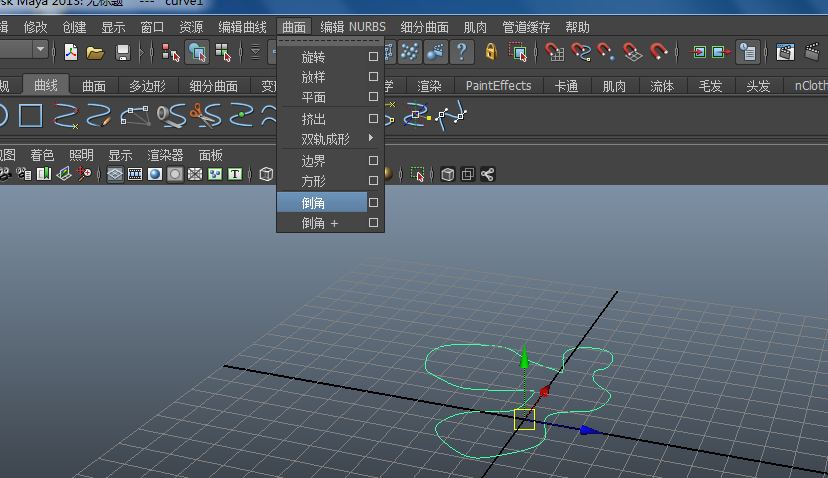Image resolution: width=828 pixels, height=478 pixels.
Task: Click the output connections arrow icon
Action: [721, 52]
